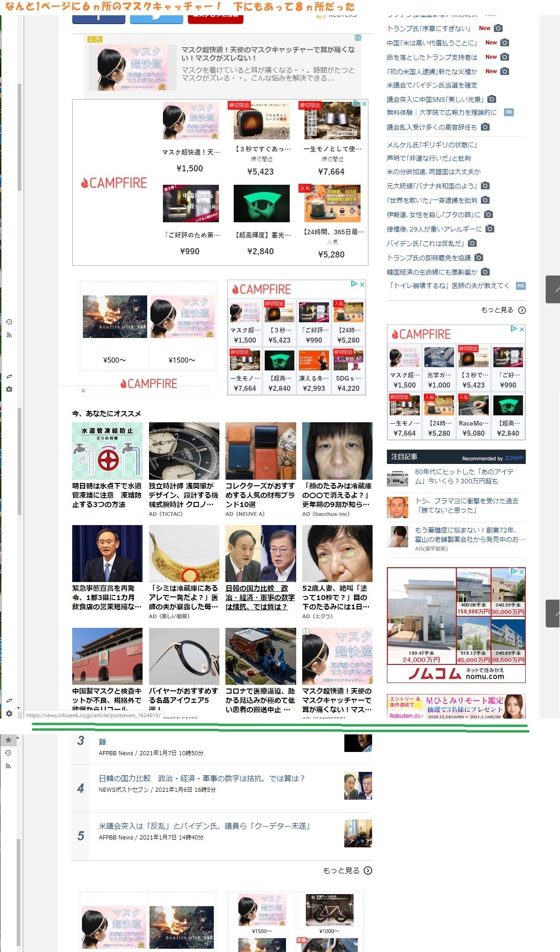Expand もっと見る below ranking item 5
560x952 pixels.
coord(347,871)
